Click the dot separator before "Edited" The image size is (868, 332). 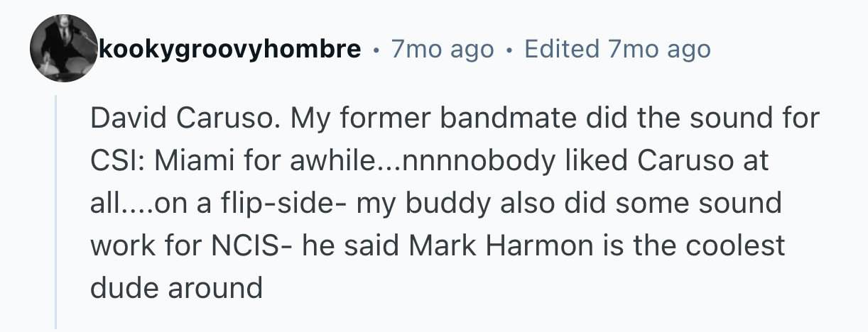509,50
